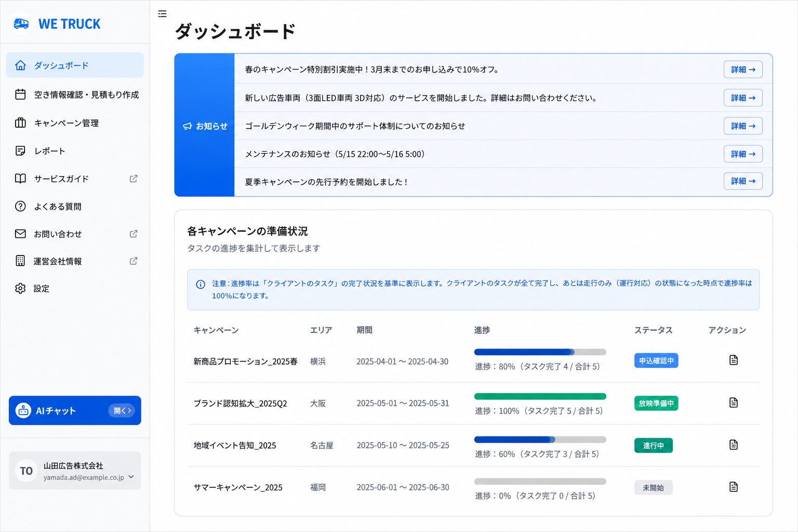The height and width of the screenshot is (532, 798).
Task: Click the 名古屋 area cell
Action: tap(322, 446)
